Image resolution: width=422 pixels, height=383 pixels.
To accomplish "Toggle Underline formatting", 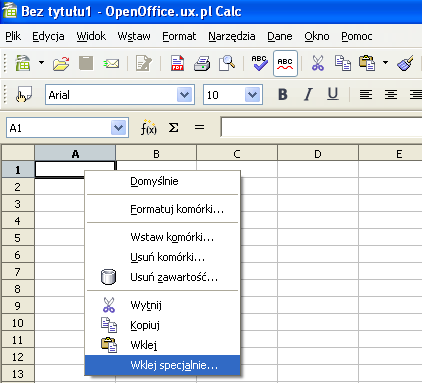I will click(333, 95).
